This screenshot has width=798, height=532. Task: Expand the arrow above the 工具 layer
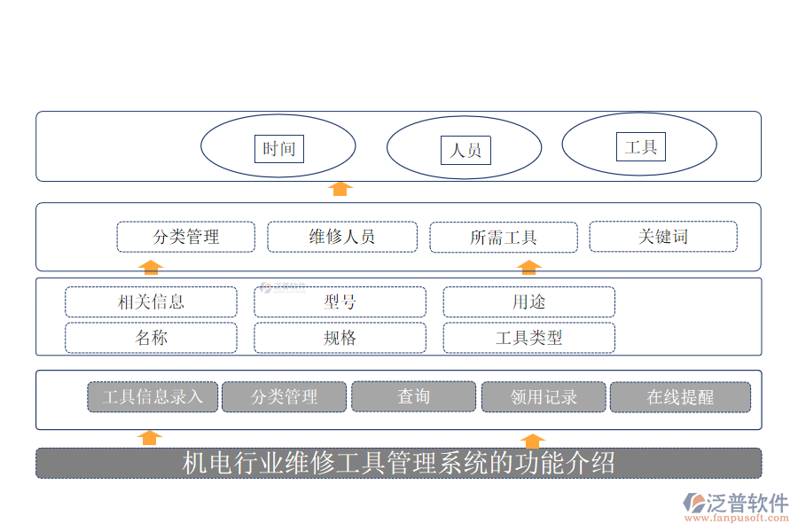tap(340, 189)
